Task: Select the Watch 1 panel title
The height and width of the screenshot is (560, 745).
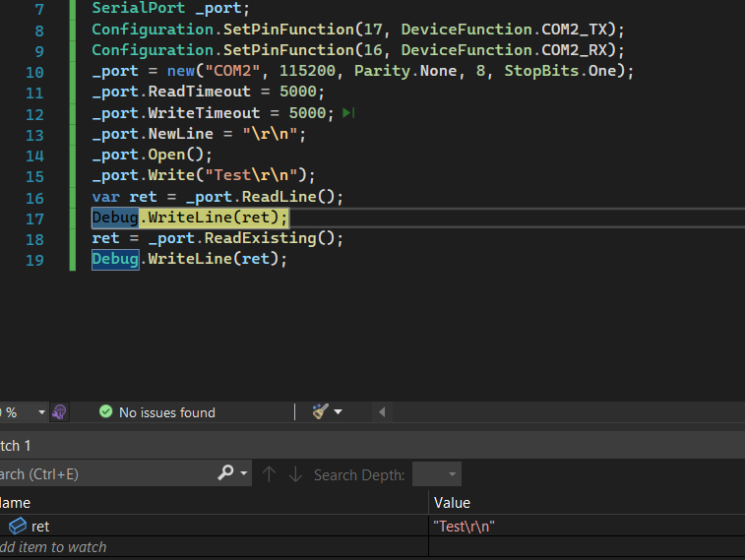Action: coord(16,446)
